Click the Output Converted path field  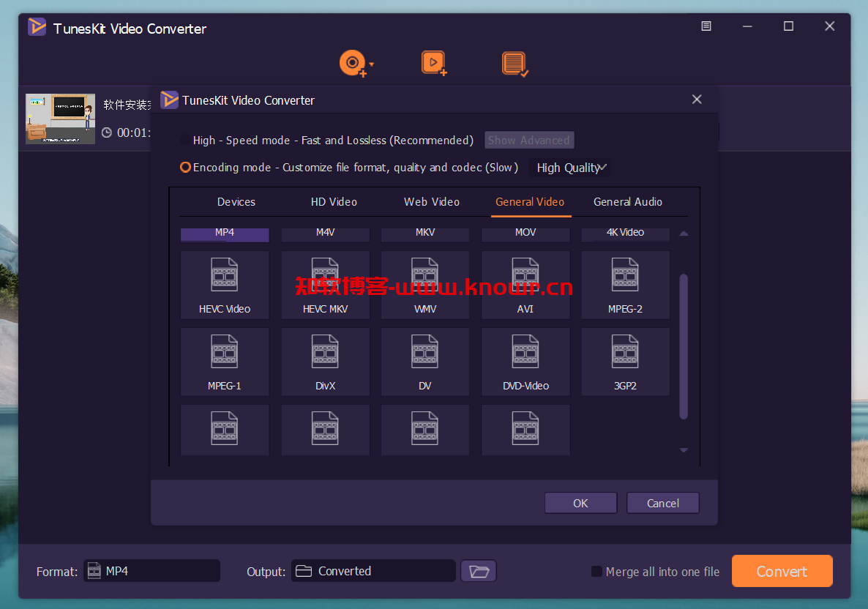pyautogui.click(x=373, y=571)
